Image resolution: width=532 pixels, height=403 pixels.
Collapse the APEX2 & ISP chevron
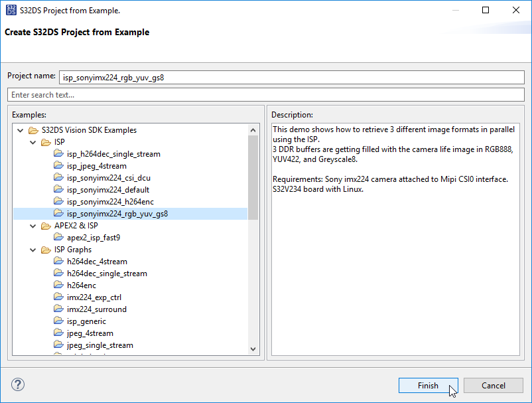coord(33,226)
